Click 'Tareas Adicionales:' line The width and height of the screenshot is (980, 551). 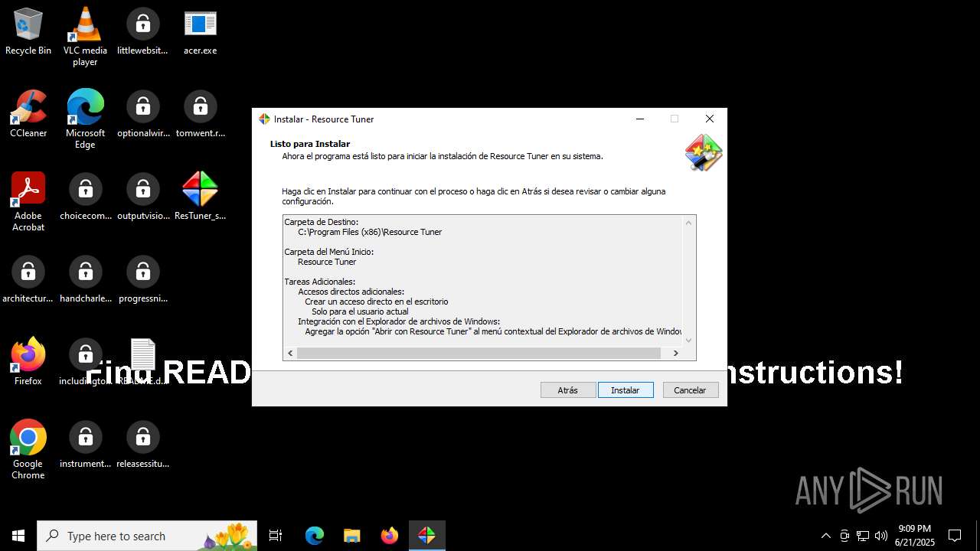point(319,282)
